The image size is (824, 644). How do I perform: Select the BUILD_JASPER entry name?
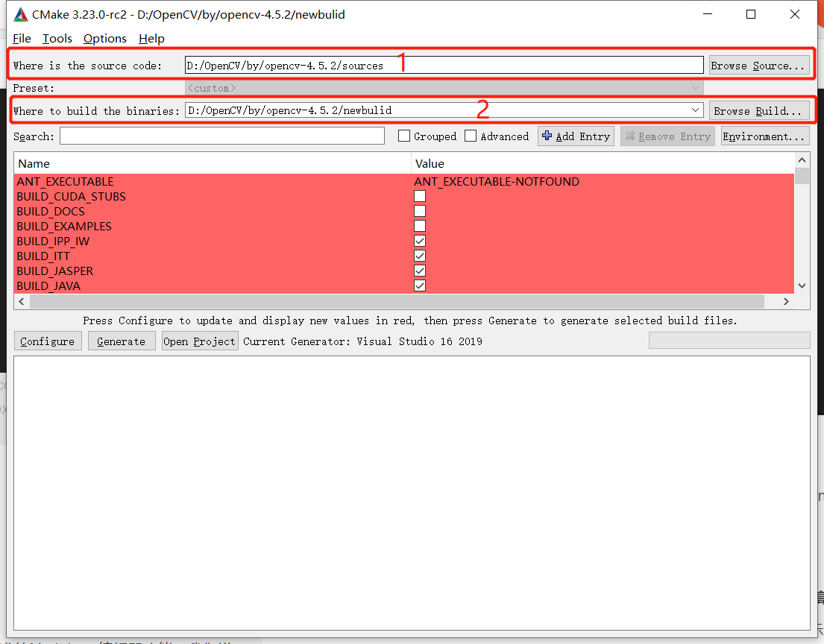54,271
